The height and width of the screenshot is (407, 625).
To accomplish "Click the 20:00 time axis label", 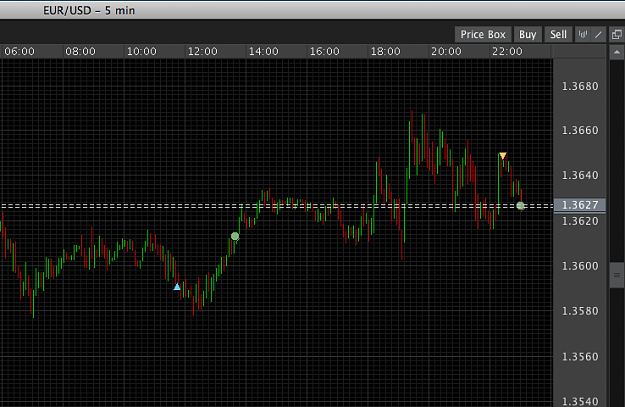I will click(x=446, y=51).
